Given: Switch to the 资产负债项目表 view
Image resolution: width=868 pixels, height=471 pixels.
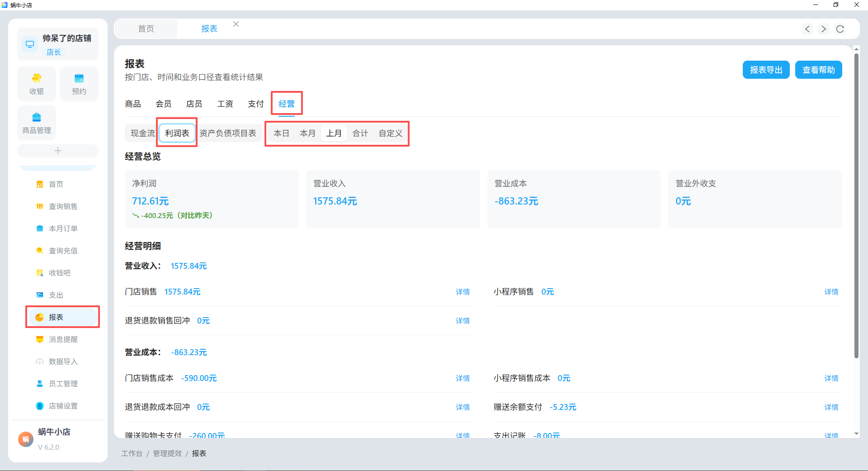Looking at the screenshot, I should pos(228,133).
